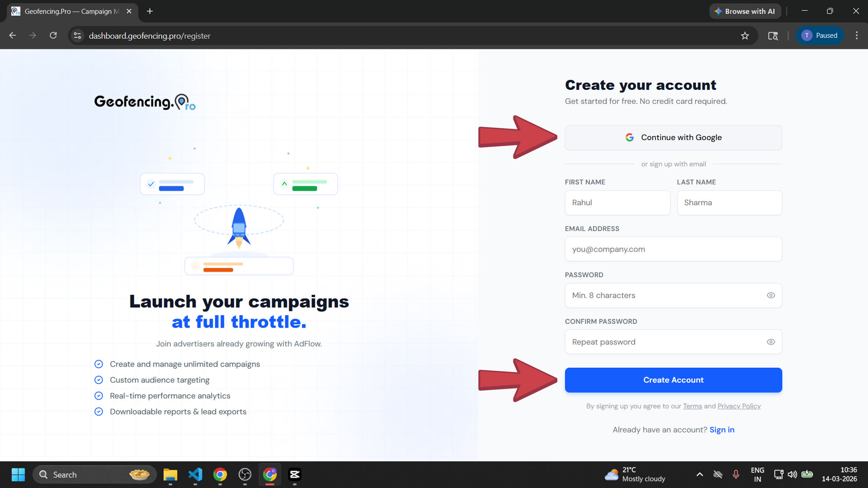Show the confirm password field contents

771,342
